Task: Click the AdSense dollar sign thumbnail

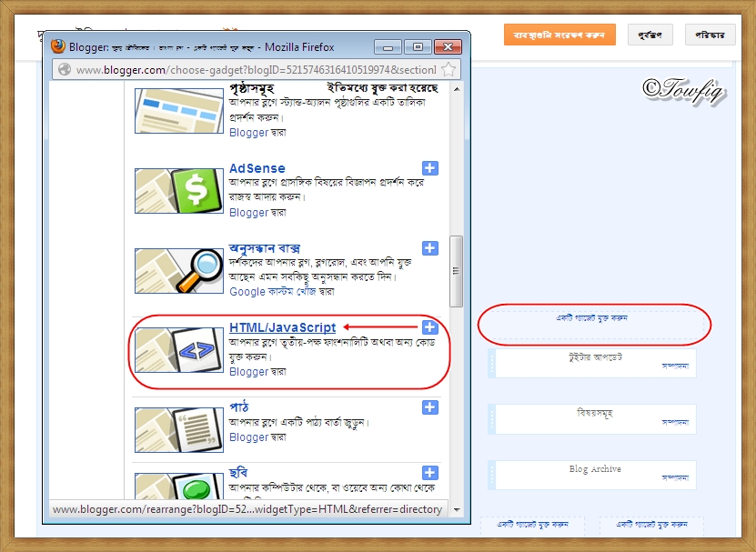Action: tap(179, 190)
